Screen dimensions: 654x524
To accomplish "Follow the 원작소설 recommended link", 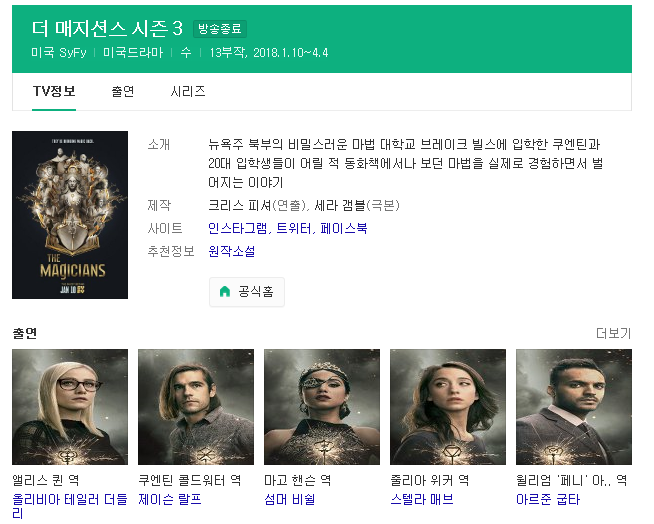I will click(x=231, y=251).
